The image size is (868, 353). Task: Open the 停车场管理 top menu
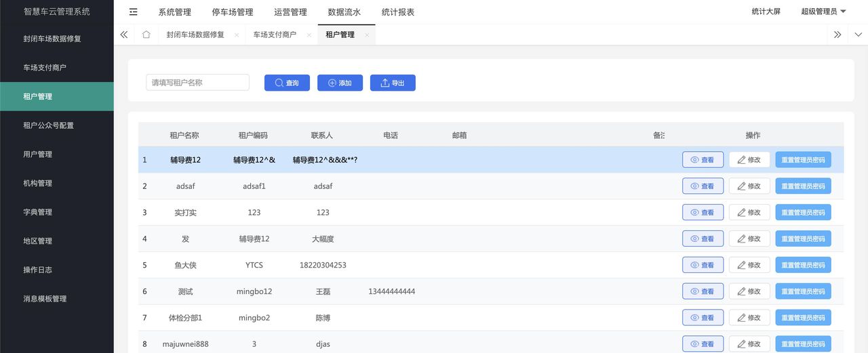pyautogui.click(x=233, y=12)
